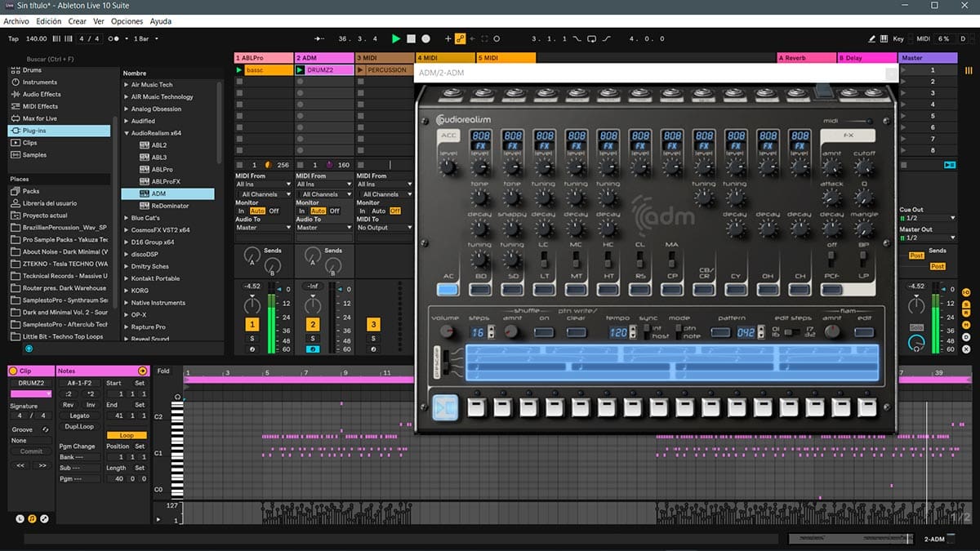Screen dimensions: 980x551
Task: Enable Draw Mode pencil icon
Action: coord(872,38)
